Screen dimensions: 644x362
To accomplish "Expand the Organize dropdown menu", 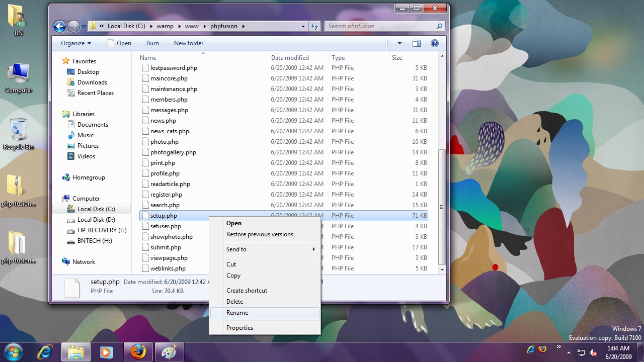I will click(76, 43).
